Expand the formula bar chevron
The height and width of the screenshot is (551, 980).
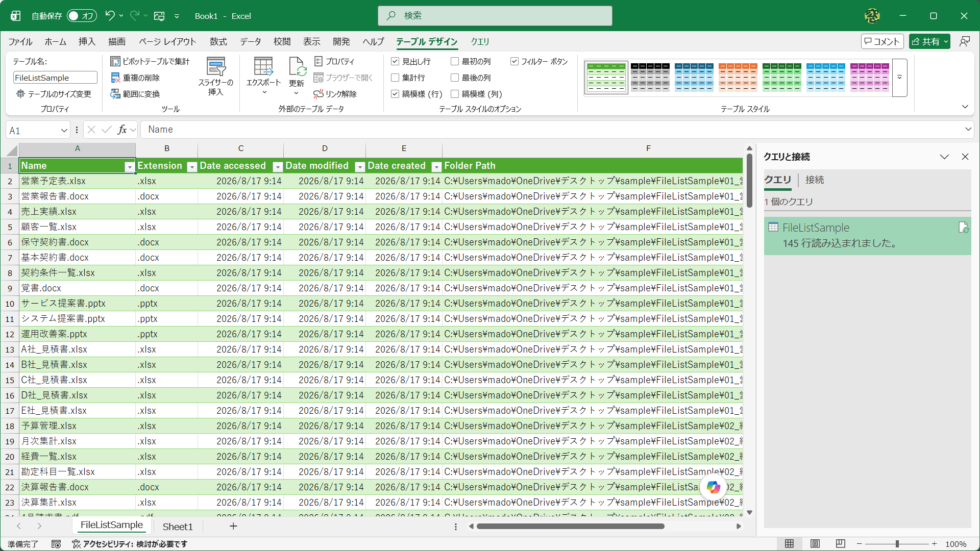(968, 130)
